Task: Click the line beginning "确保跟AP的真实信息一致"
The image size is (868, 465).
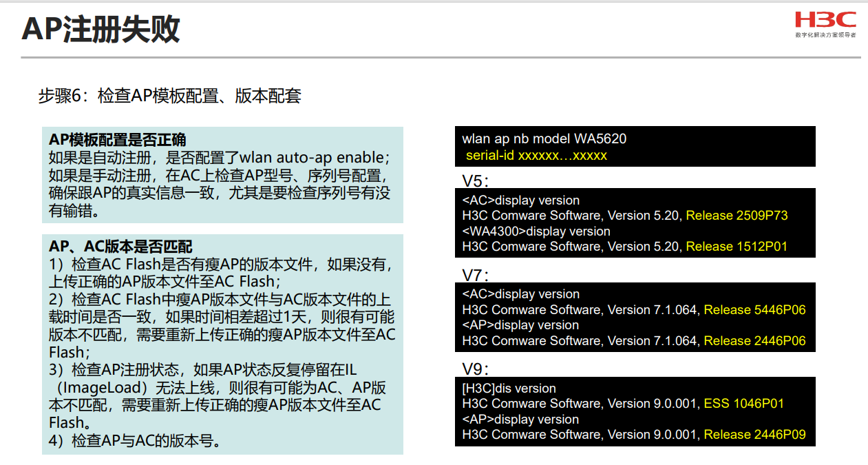Action: coord(220,193)
